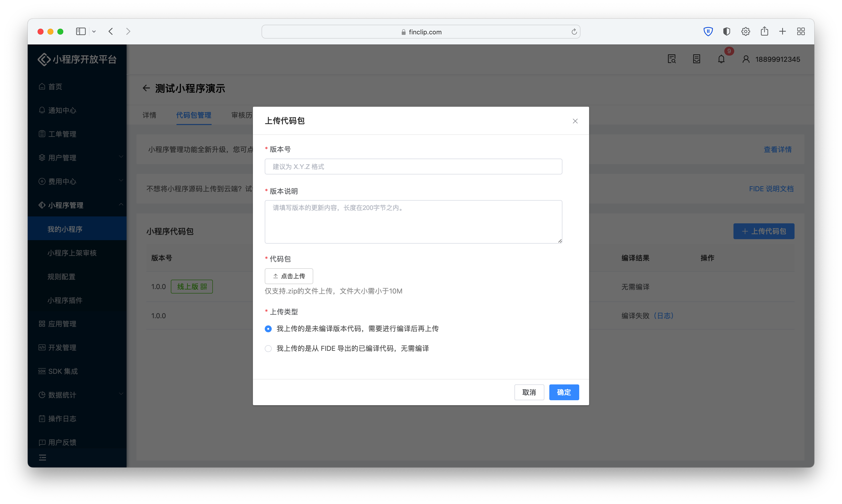This screenshot has width=842, height=504.
Task: Confirm the upload with 确定 button
Action: click(x=564, y=392)
